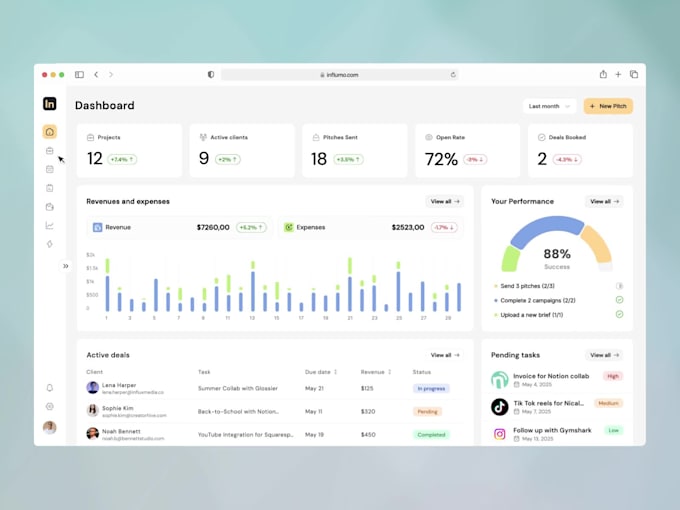Open the lightning bolt sidebar icon

[49, 244]
